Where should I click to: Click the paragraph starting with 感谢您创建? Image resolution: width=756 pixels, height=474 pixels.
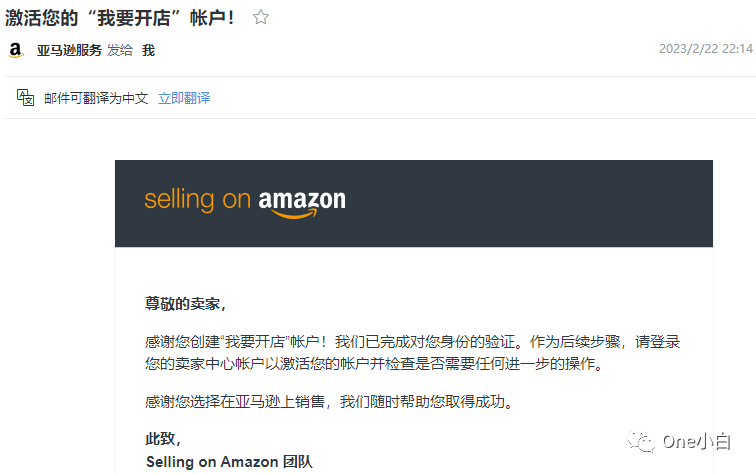[x=412, y=341]
